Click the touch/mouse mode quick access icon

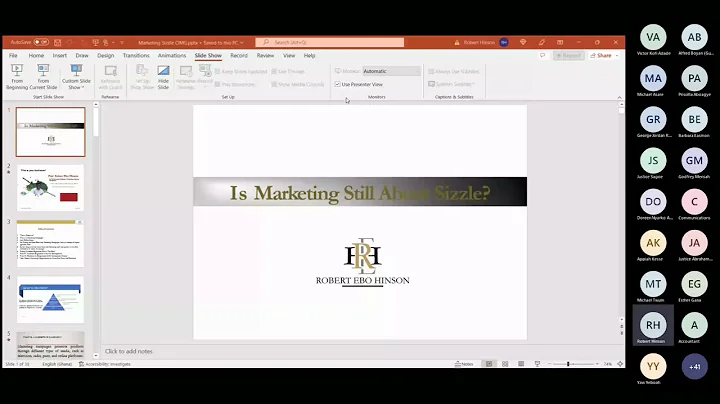[106, 42]
